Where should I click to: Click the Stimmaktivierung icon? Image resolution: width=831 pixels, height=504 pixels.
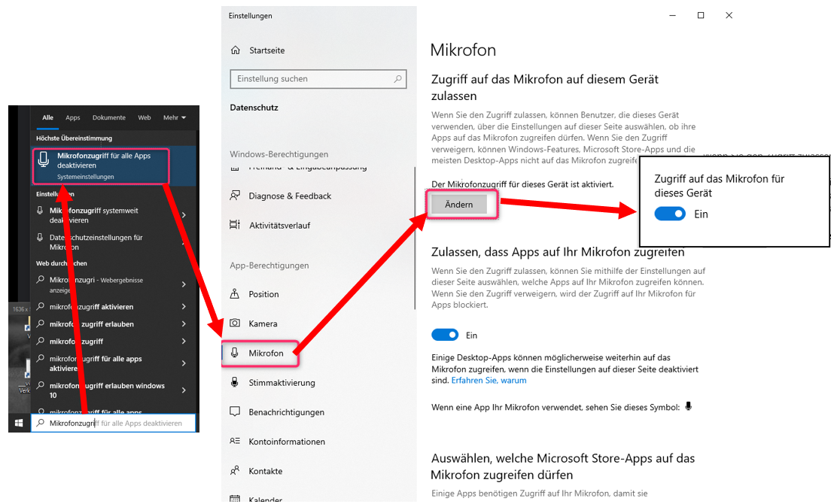click(x=235, y=382)
